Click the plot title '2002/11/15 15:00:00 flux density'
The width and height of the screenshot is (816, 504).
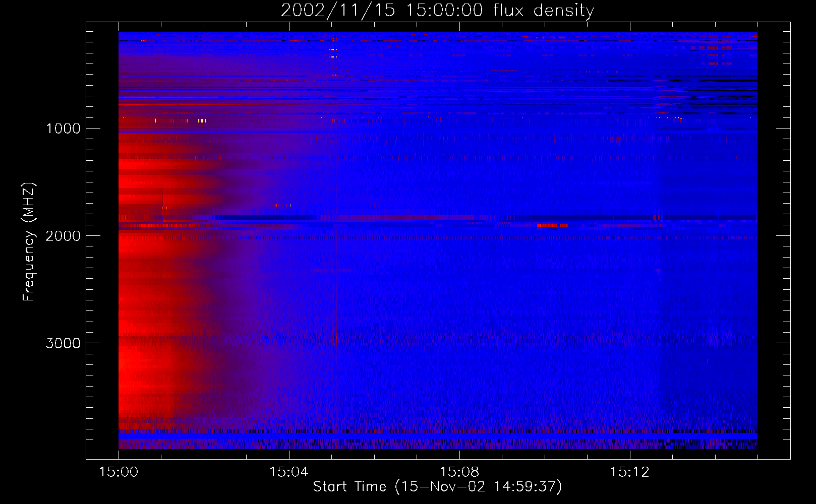[437, 11]
